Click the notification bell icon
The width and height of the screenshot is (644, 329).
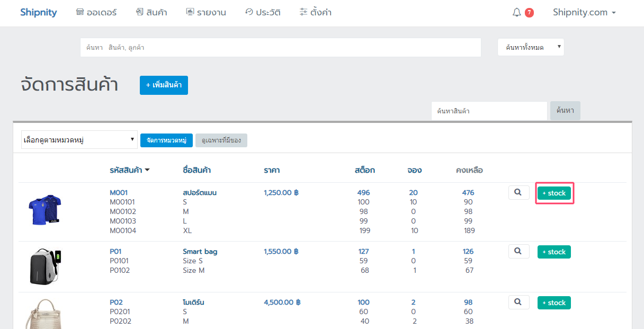pyautogui.click(x=517, y=13)
